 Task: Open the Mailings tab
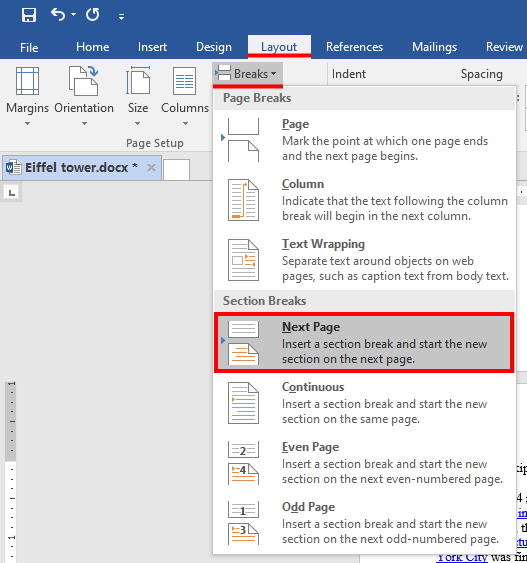[434, 47]
